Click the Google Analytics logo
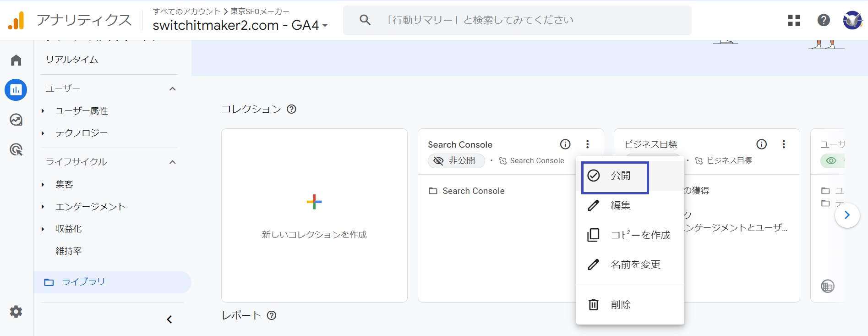Screen dimensions: 868x336 click(16, 21)
